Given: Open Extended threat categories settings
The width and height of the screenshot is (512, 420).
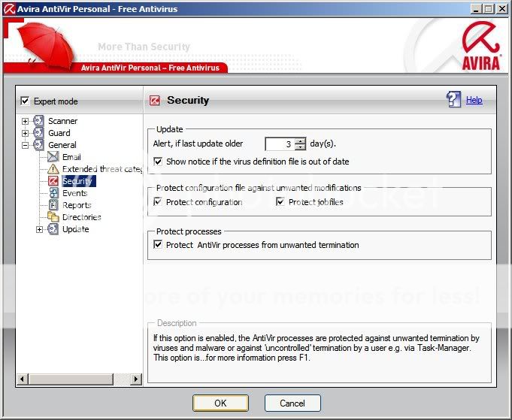Looking at the screenshot, I should [x=102, y=169].
